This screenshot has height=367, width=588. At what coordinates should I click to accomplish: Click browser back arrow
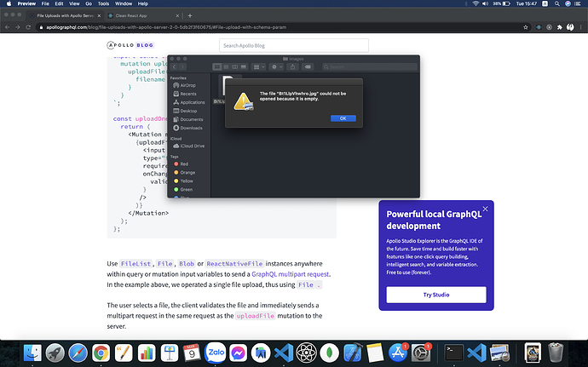point(7,27)
